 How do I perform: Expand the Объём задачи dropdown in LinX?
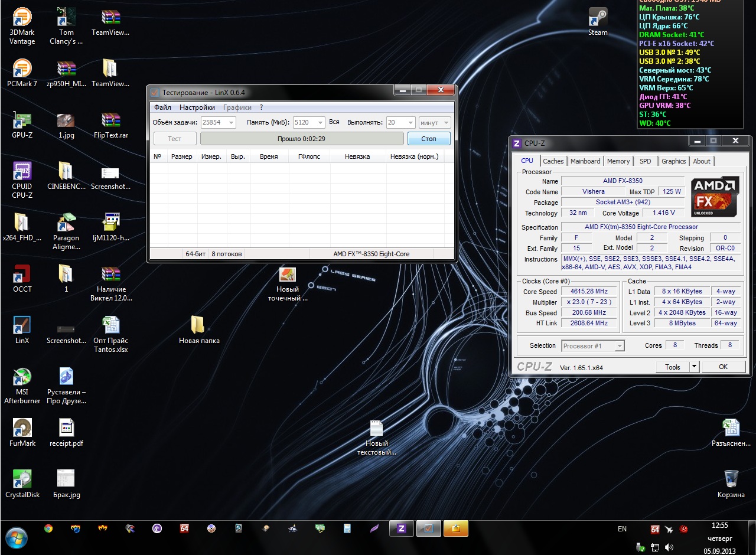pyautogui.click(x=230, y=122)
